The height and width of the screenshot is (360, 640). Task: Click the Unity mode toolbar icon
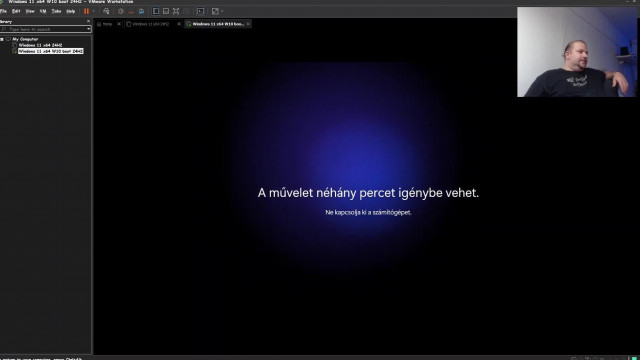coord(186,11)
